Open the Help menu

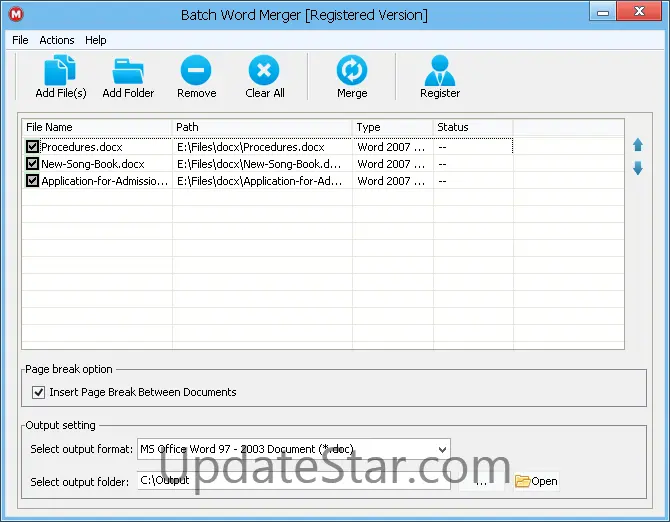pos(96,40)
